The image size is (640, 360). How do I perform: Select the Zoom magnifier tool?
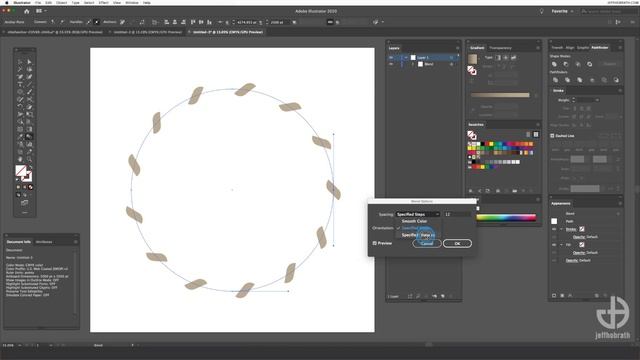[x=29, y=159]
